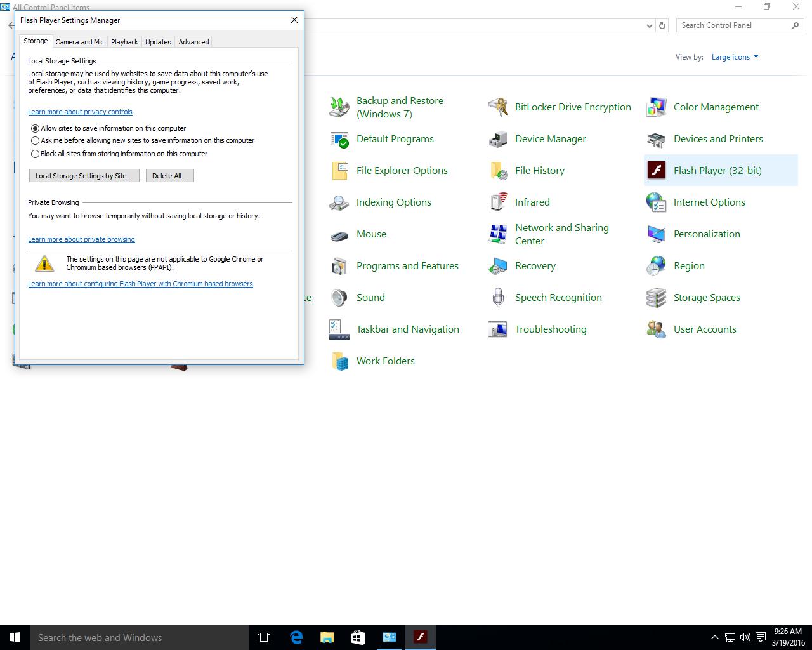Expand the View by Large icons dropdown

pyautogui.click(x=735, y=57)
